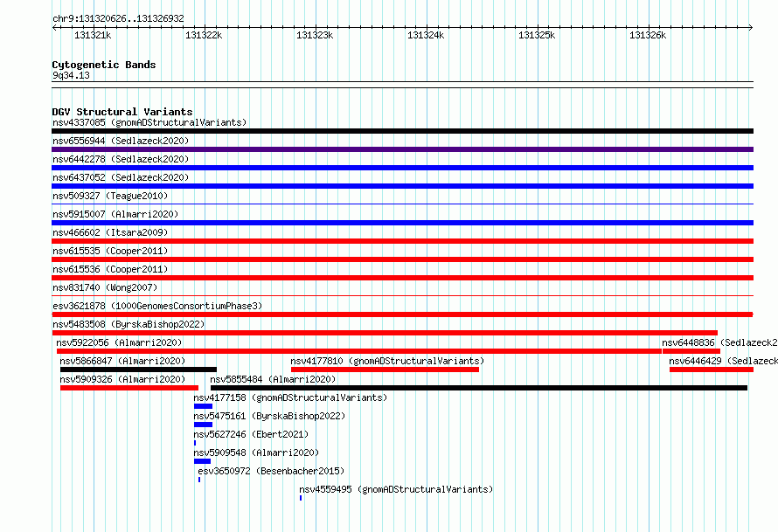
Task: Open the nsv6556944 (Sedlazeck2020) label
Action: point(121,141)
